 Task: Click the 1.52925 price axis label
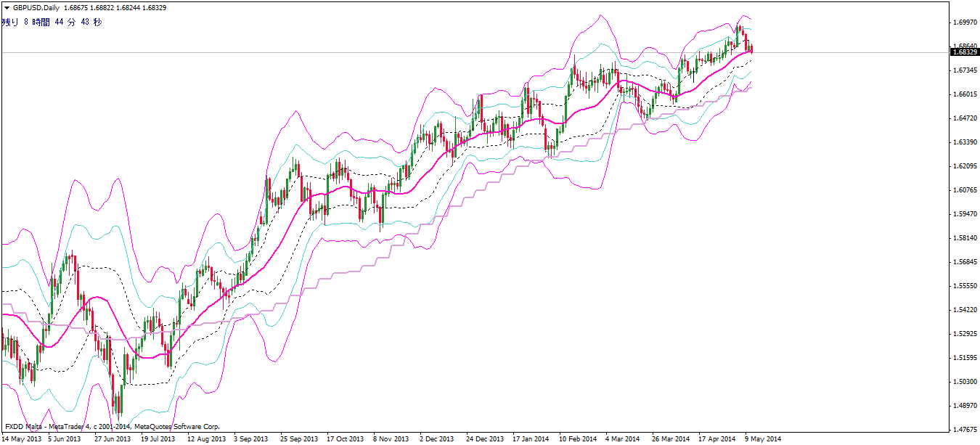coord(964,334)
